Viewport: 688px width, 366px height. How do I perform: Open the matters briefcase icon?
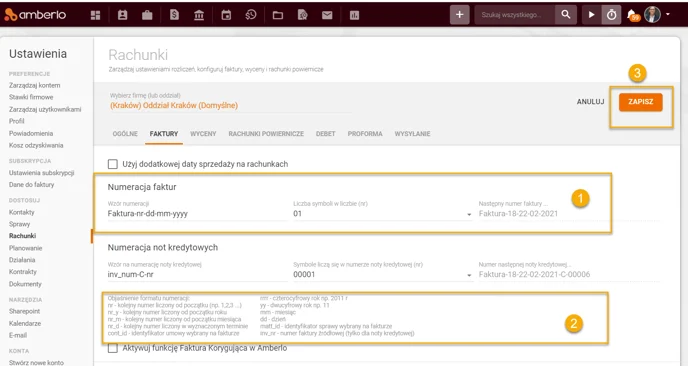tap(147, 15)
